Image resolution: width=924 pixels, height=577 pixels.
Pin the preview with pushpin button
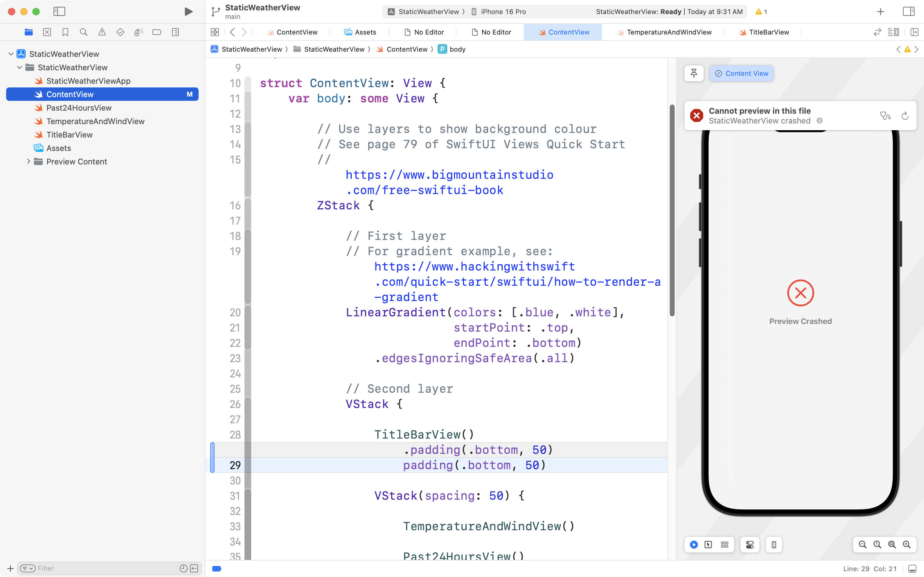coord(694,73)
